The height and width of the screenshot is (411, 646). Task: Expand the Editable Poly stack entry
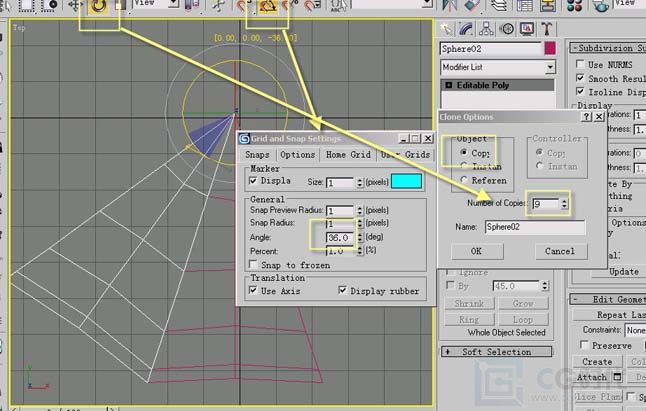click(449, 85)
